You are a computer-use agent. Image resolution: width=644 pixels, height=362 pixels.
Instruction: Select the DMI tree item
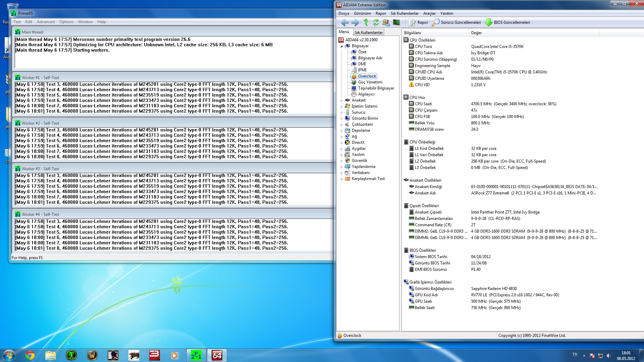[362, 64]
